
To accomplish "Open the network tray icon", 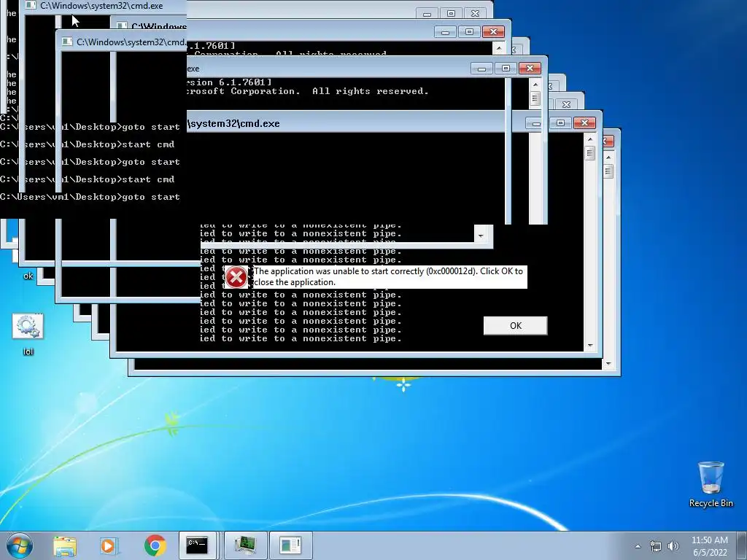I will pos(656,546).
